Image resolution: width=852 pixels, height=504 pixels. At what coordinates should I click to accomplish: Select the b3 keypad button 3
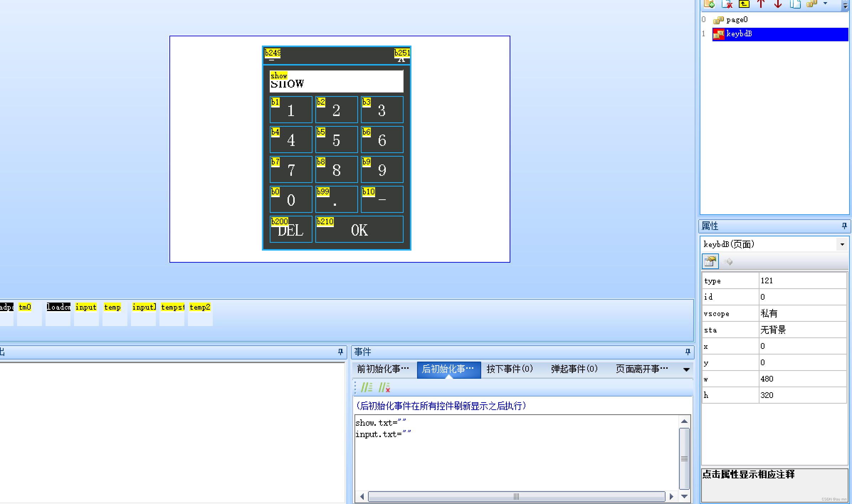[x=382, y=110]
